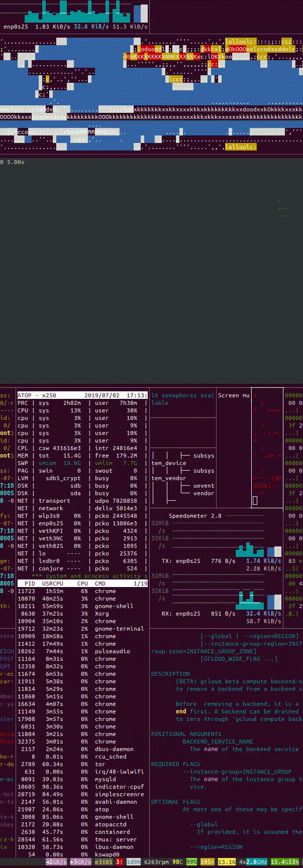303x868 pixels.
Task: Click the red '3!' alert indicator
Action: pos(120,862)
